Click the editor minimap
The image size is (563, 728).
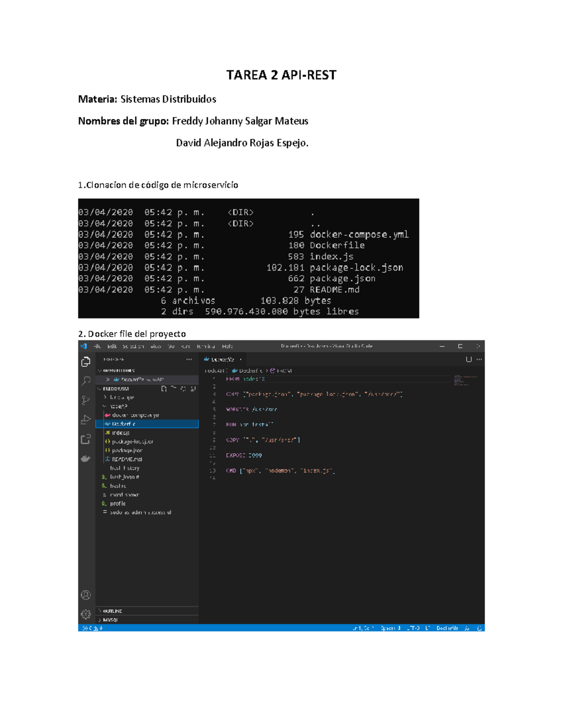(465, 381)
